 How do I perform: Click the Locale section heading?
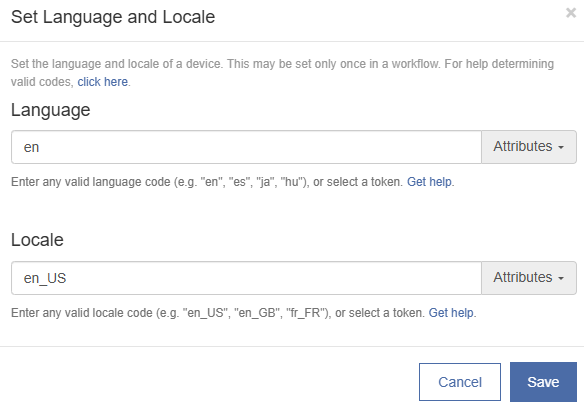coord(37,240)
